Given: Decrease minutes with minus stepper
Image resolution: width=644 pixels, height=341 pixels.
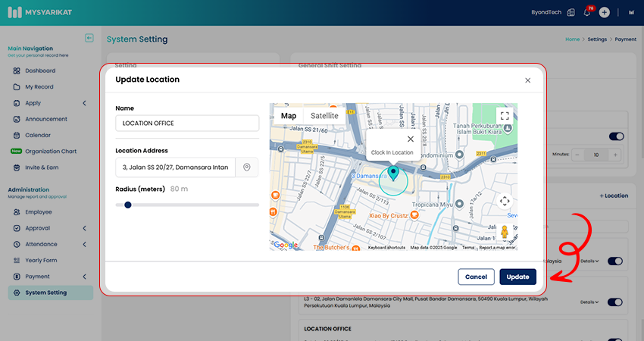Looking at the screenshot, I should pos(577,155).
